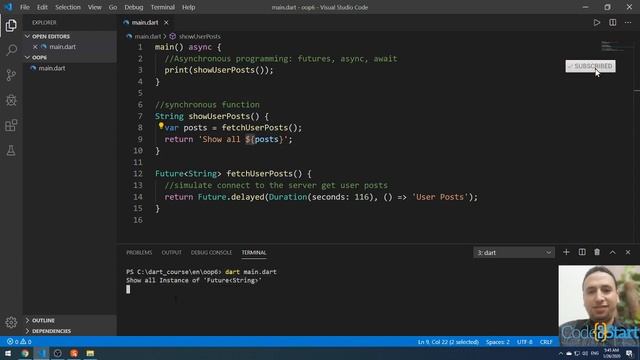Viewport: 640px width, 360px height.
Task: Open the Help menu
Action: tap(188, 7)
